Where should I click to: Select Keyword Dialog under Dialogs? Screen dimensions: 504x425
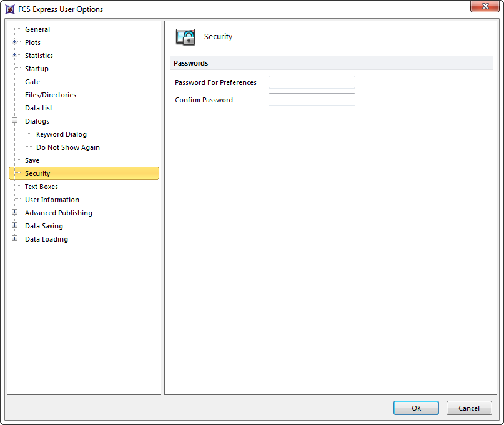[x=61, y=134]
